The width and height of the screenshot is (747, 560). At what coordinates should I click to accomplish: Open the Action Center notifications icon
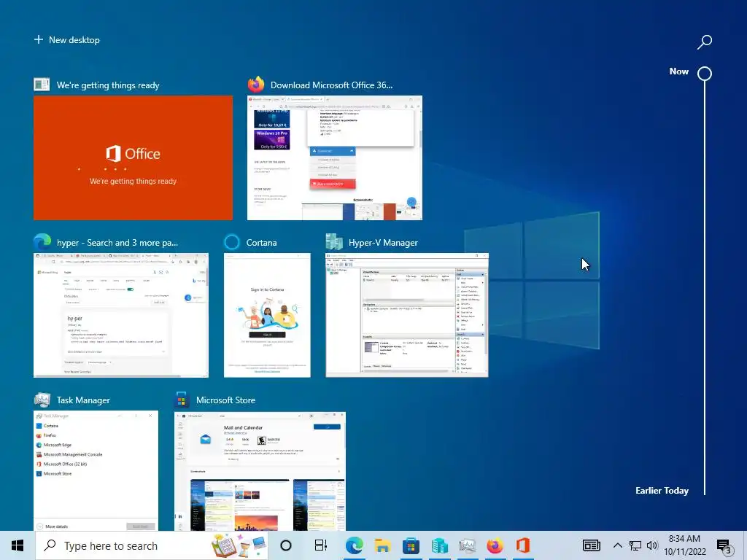pyautogui.click(x=724, y=546)
